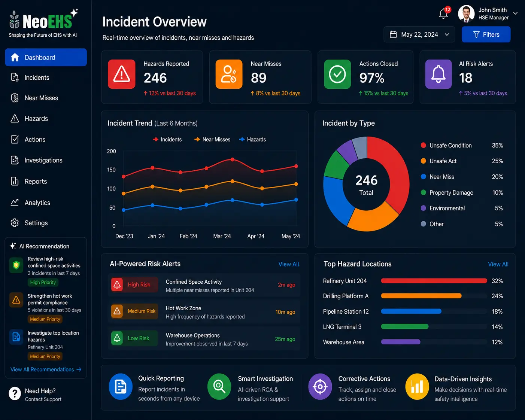Viewport: 525px width, 420px height.
Task: Click the '2m ago' timestamp
Action: pyautogui.click(x=286, y=285)
